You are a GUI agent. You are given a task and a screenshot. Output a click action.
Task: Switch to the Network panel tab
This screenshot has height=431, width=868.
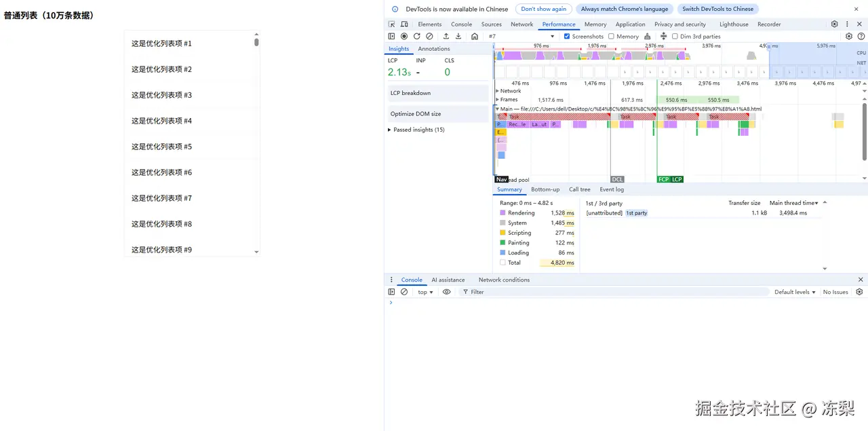coord(521,24)
